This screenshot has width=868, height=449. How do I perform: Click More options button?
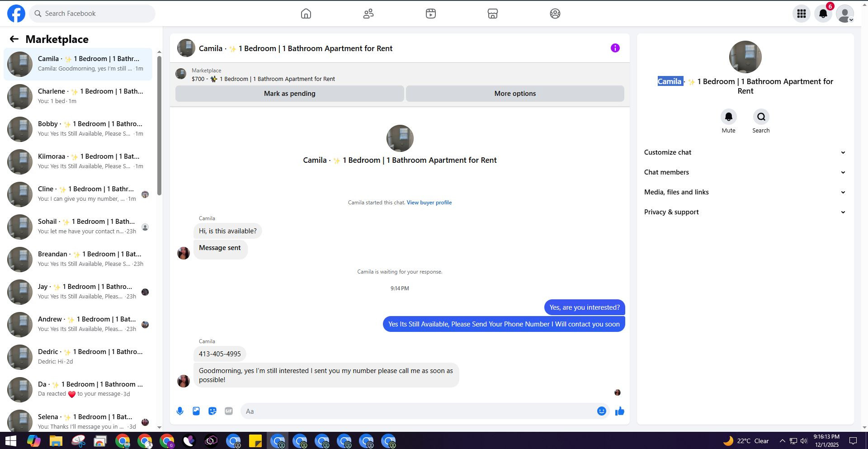(x=515, y=94)
